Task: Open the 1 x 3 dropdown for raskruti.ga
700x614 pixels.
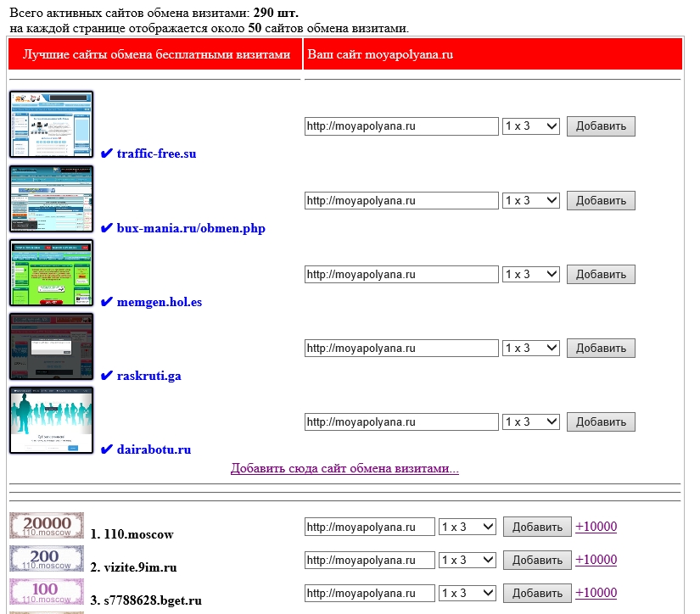Action: click(531, 348)
